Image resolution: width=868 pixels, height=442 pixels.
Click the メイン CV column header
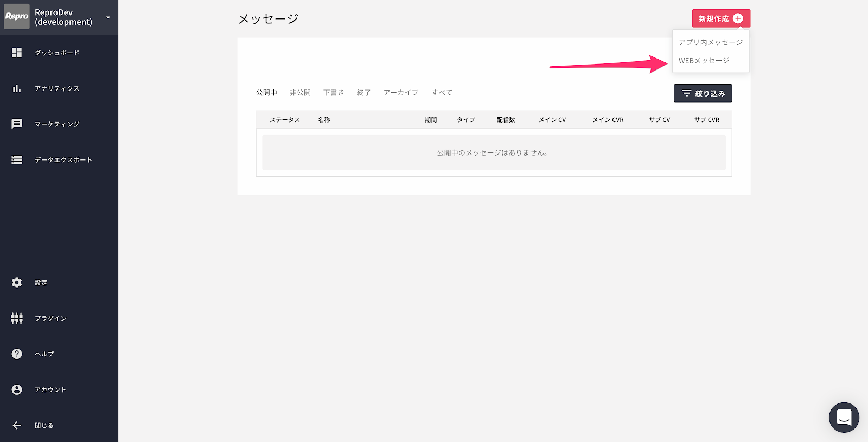click(552, 120)
